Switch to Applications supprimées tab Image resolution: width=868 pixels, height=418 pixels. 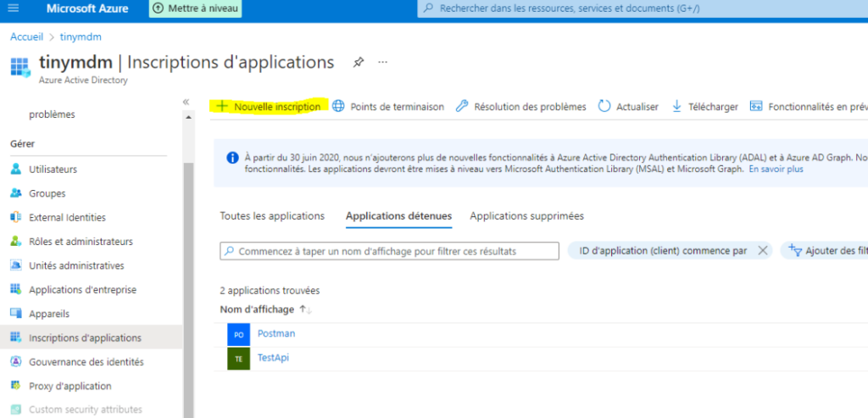[x=527, y=216]
